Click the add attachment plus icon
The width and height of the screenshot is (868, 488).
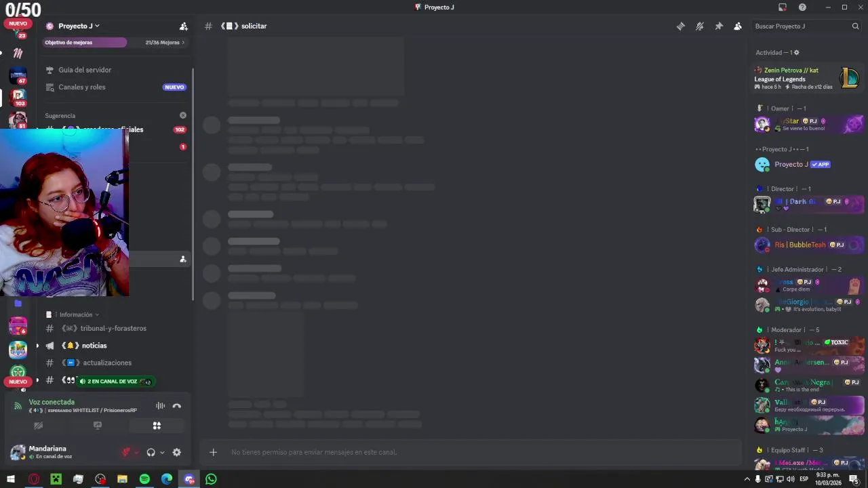[x=213, y=452]
